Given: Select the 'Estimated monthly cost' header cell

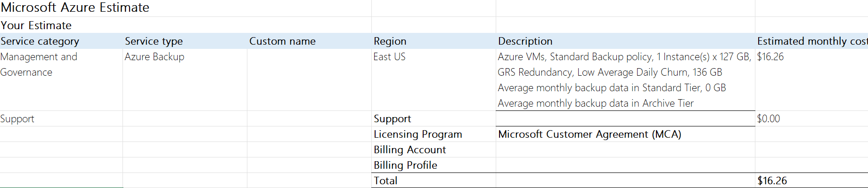Looking at the screenshot, I should (811, 41).
